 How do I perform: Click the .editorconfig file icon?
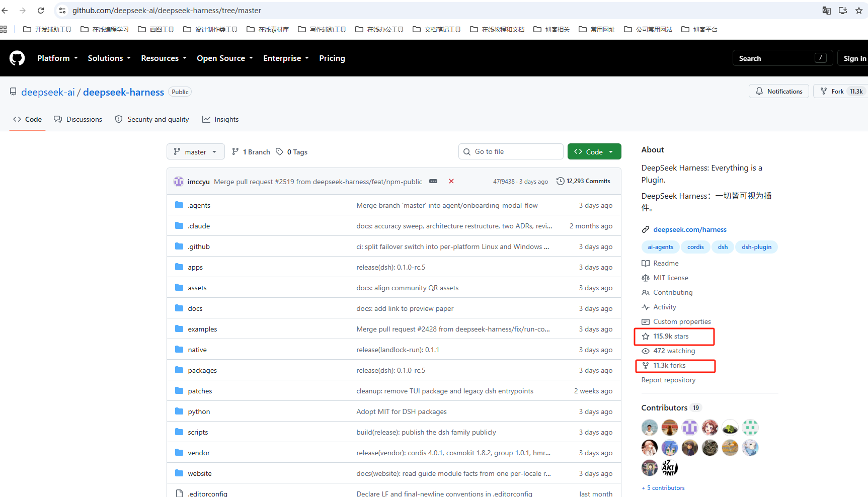click(179, 494)
